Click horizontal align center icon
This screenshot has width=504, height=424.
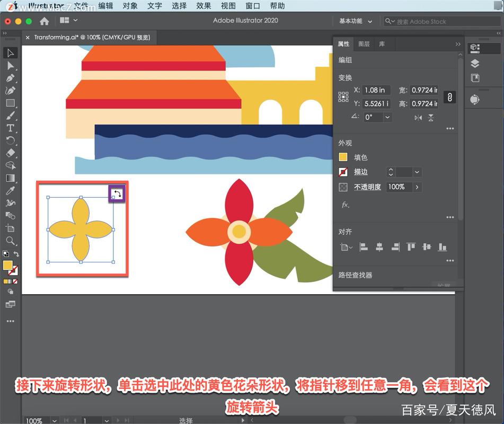379,247
